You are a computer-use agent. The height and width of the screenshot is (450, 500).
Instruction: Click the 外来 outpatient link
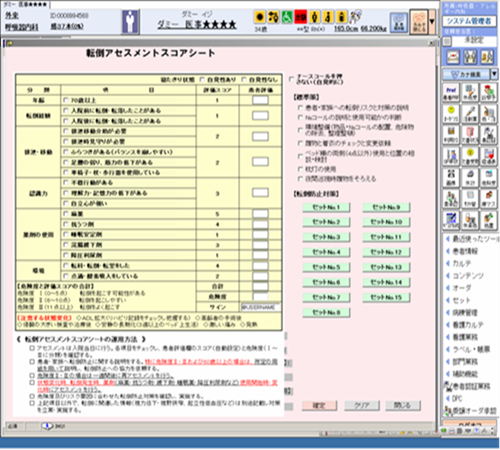12,15
